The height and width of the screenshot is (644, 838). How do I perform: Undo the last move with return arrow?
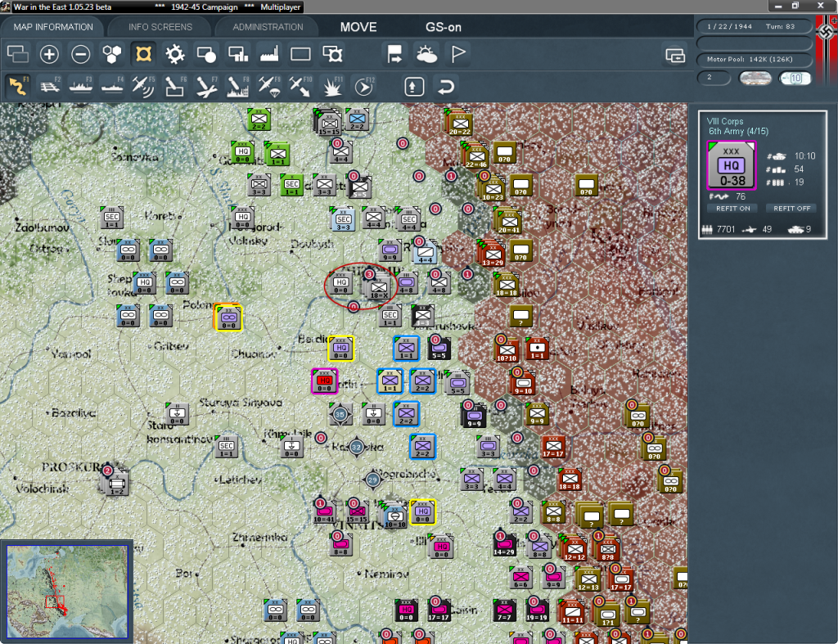tap(446, 87)
